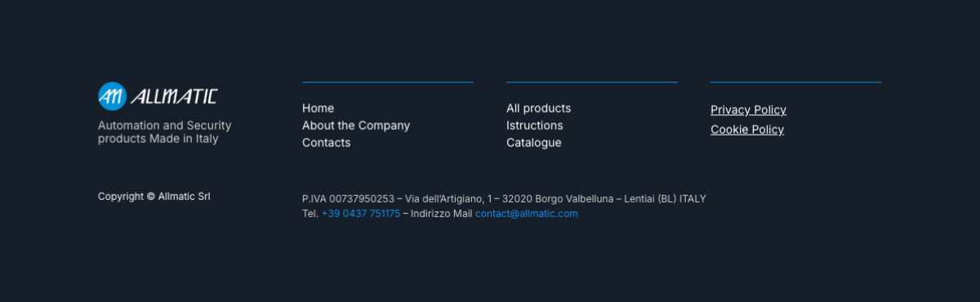Open the About the Company page
This screenshot has width=980, height=302.
(x=356, y=125)
